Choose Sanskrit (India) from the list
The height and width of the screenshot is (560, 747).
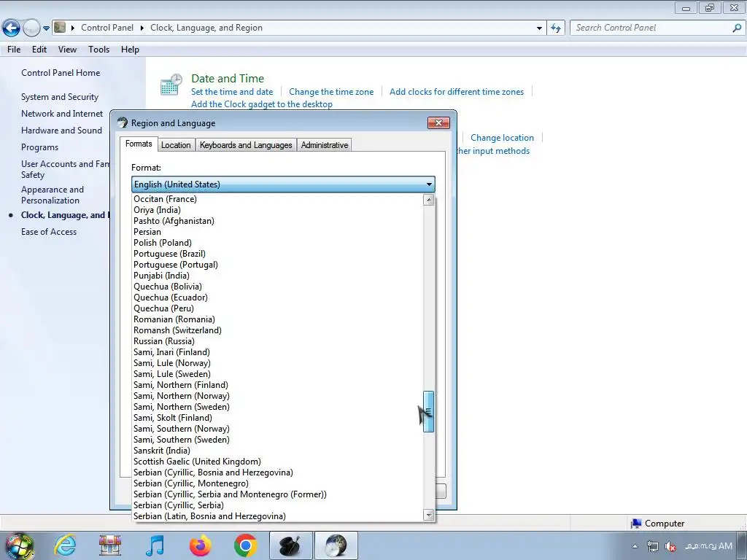click(x=278, y=451)
